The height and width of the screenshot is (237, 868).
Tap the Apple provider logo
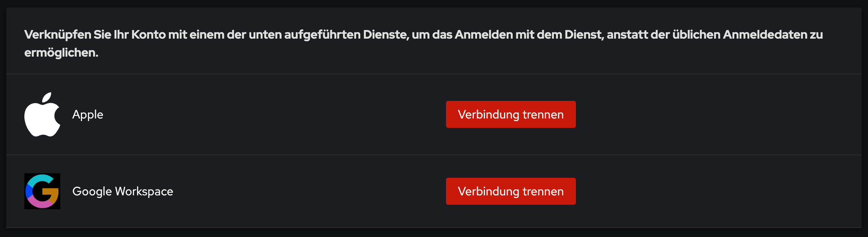42,114
